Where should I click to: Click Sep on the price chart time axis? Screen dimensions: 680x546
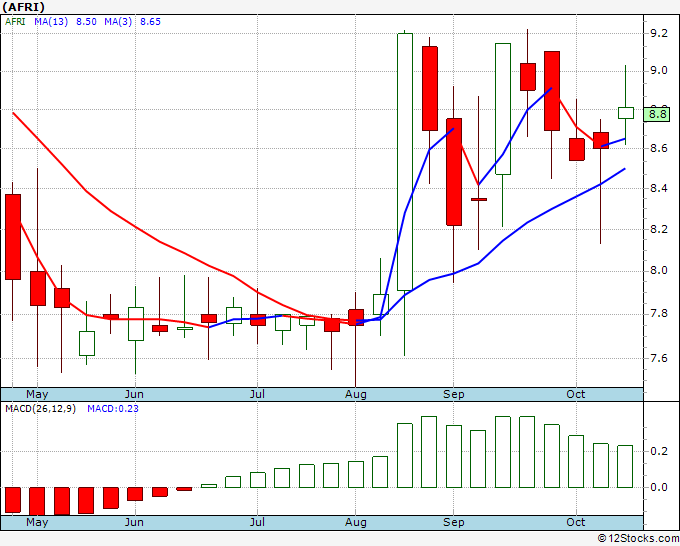click(x=454, y=394)
